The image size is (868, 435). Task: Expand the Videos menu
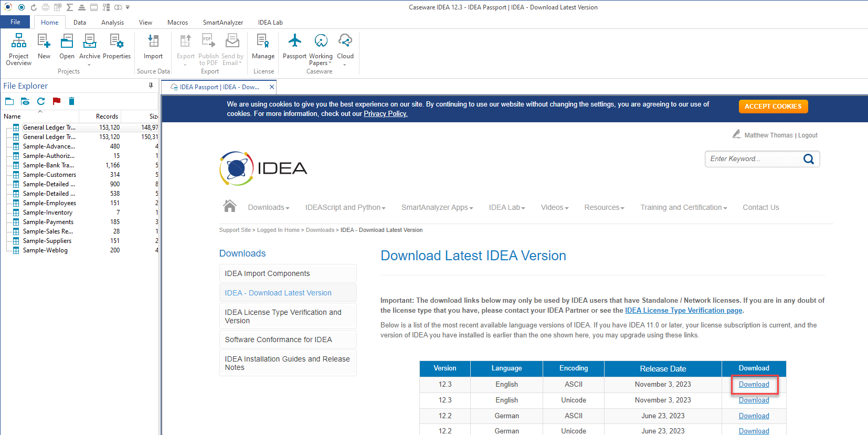[555, 207]
